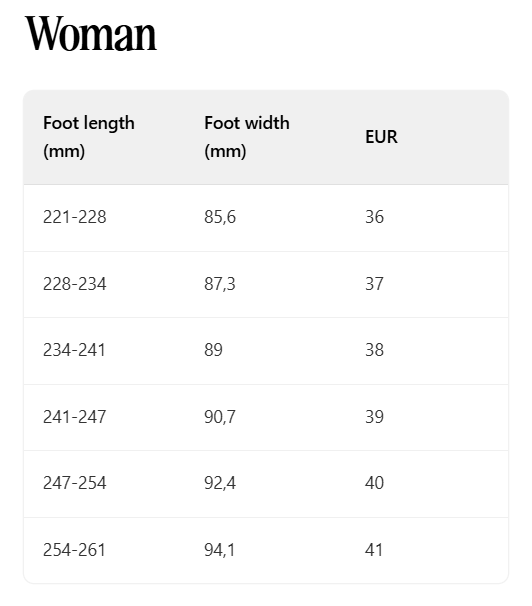Click the 87,3 foot width value

220,284
